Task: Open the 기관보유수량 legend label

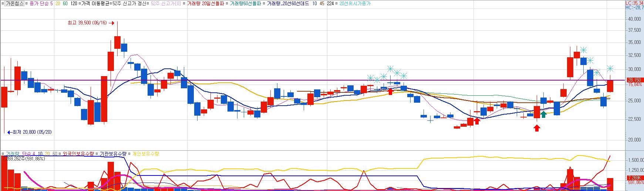Action: [113, 153]
